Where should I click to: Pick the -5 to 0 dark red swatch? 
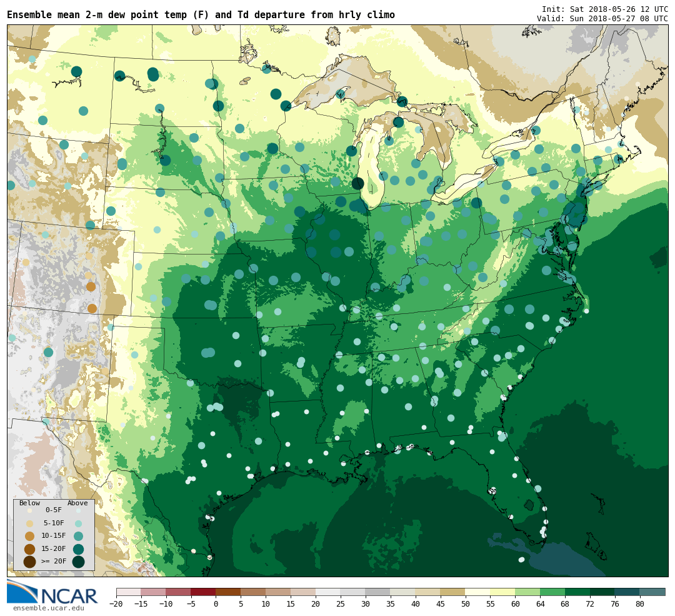203,592
